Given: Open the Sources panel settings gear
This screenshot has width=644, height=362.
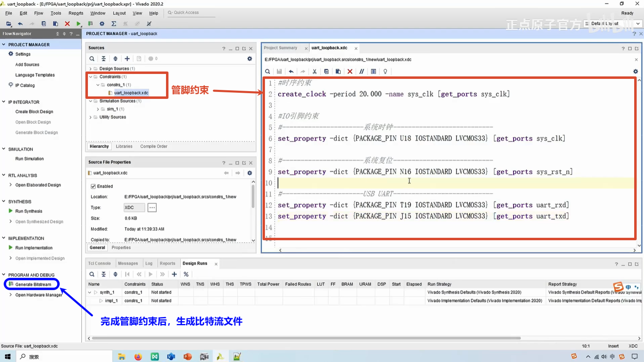Looking at the screenshot, I should [249, 59].
